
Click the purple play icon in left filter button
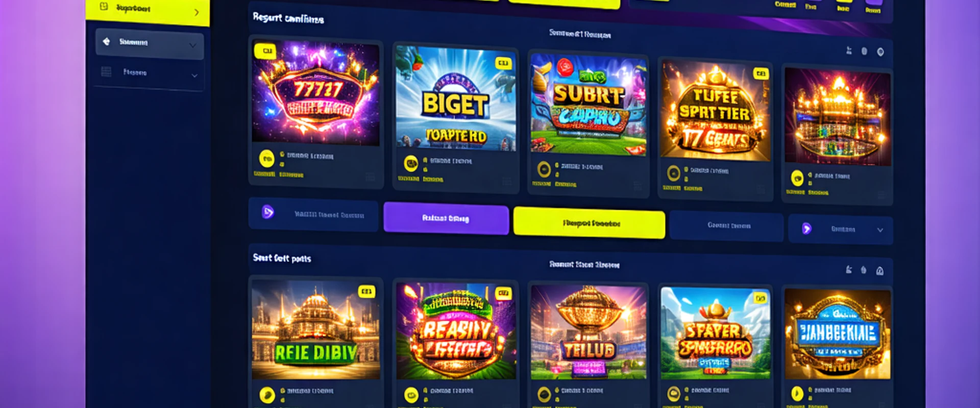[268, 212]
